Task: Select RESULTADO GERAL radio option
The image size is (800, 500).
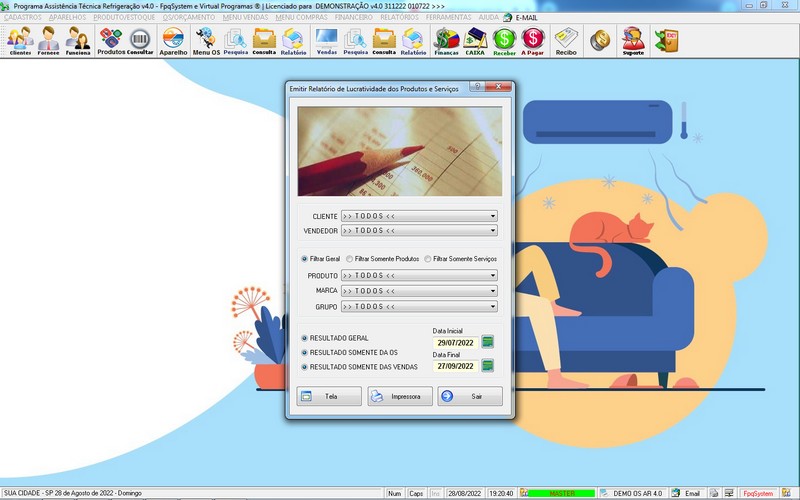Action: tap(305, 338)
